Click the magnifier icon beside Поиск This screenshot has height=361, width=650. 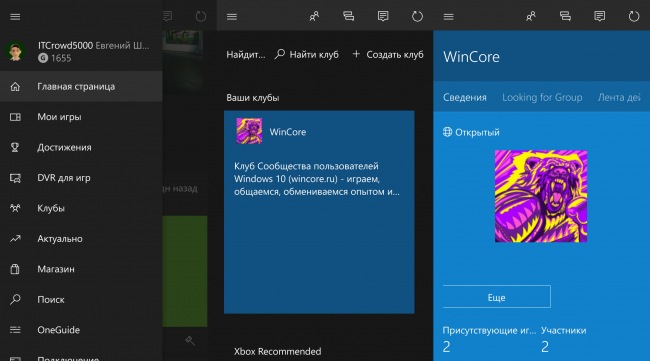(15, 299)
